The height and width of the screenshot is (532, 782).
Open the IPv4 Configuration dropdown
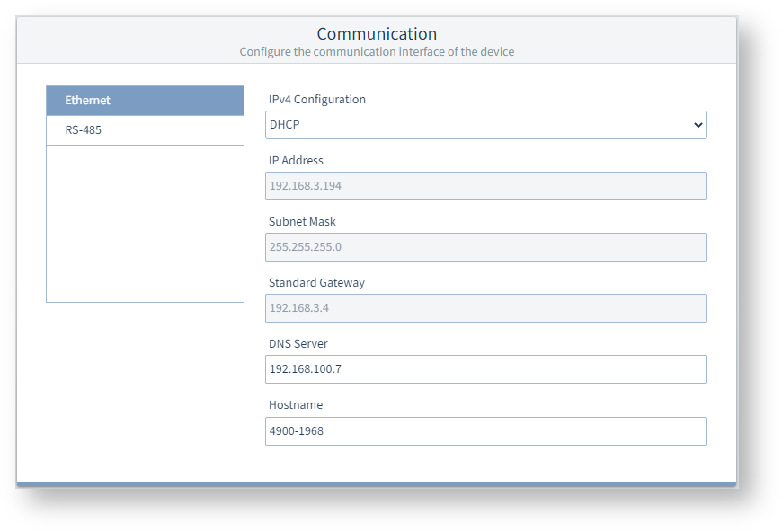485,125
